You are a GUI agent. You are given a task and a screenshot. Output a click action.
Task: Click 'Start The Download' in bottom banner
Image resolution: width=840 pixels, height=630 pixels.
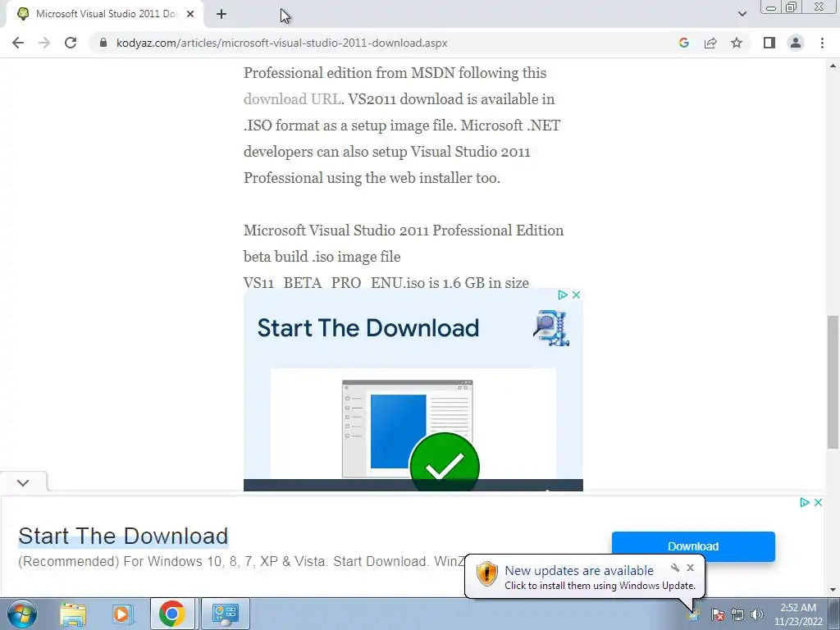[x=123, y=536]
